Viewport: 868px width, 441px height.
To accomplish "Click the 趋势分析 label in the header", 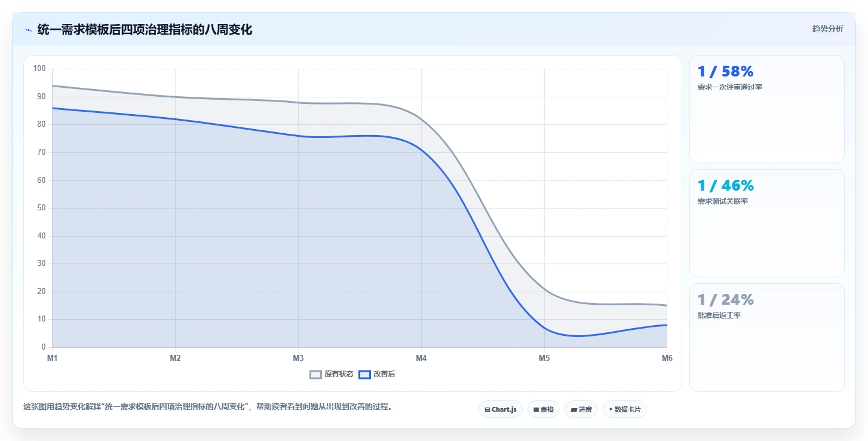I will point(827,29).
